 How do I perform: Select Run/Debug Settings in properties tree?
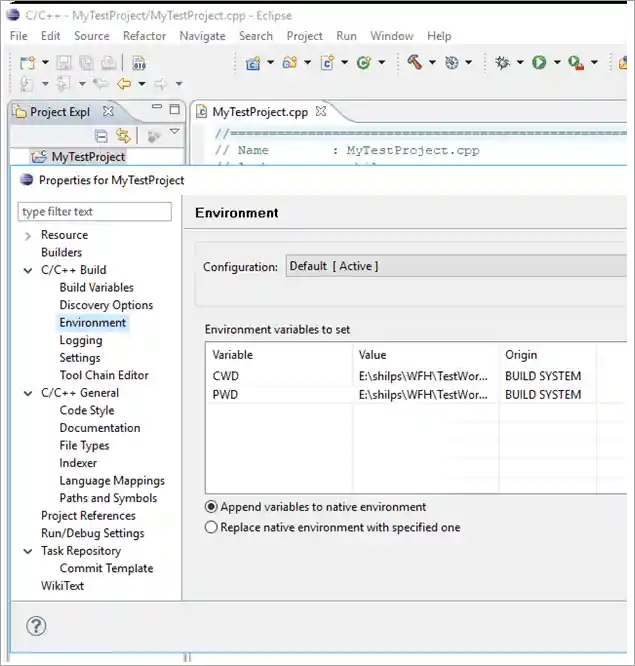(93, 533)
